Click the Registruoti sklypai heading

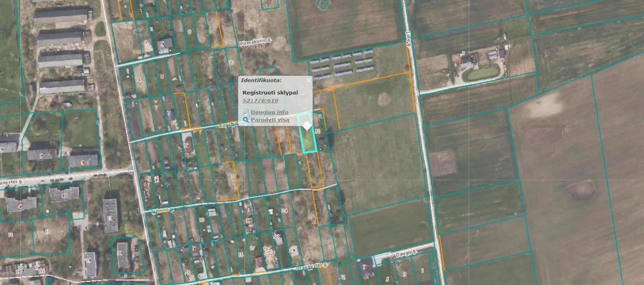coord(270,92)
